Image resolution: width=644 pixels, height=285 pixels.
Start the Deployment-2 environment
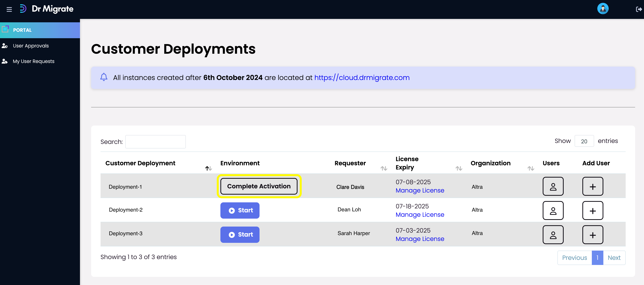pos(240,210)
